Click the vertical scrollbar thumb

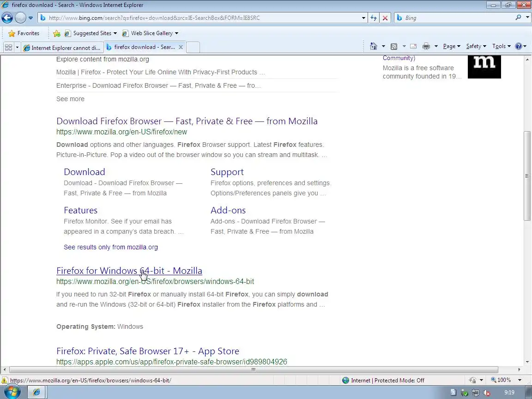tap(527, 176)
